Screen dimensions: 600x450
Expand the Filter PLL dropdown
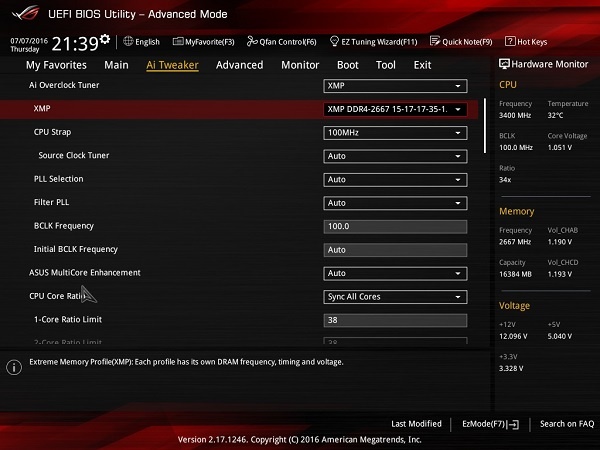[x=395, y=203]
